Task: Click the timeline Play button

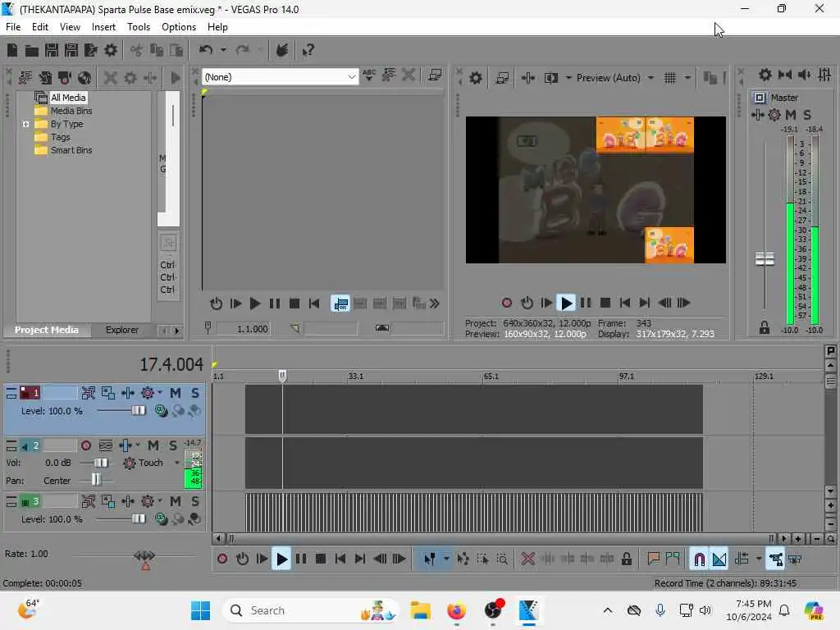Action: [281, 559]
